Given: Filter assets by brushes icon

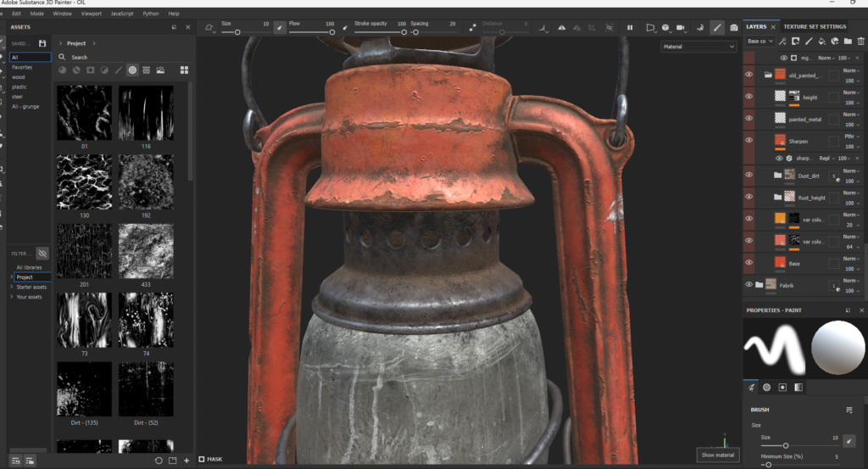Looking at the screenshot, I should pos(118,70).
